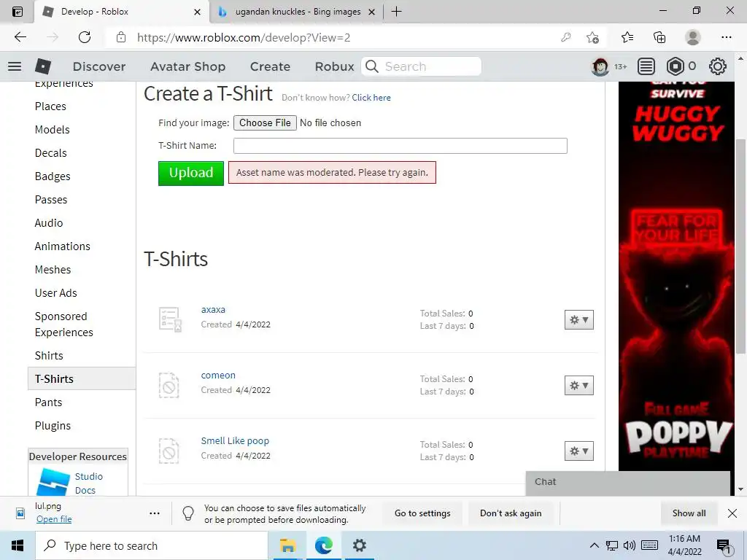Open Settings app from taskbar
This screenshot has width=747, height=560.
click(359, 545)
